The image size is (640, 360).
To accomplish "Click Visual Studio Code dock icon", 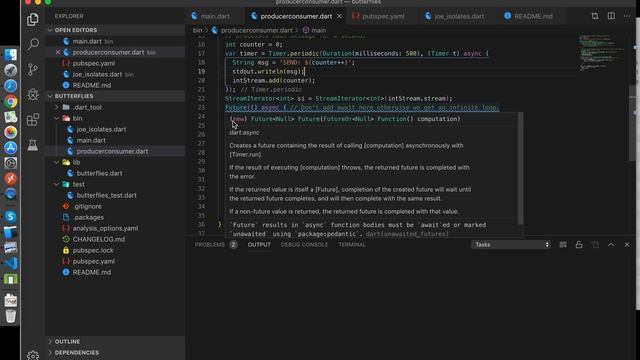I will point(11,263).
